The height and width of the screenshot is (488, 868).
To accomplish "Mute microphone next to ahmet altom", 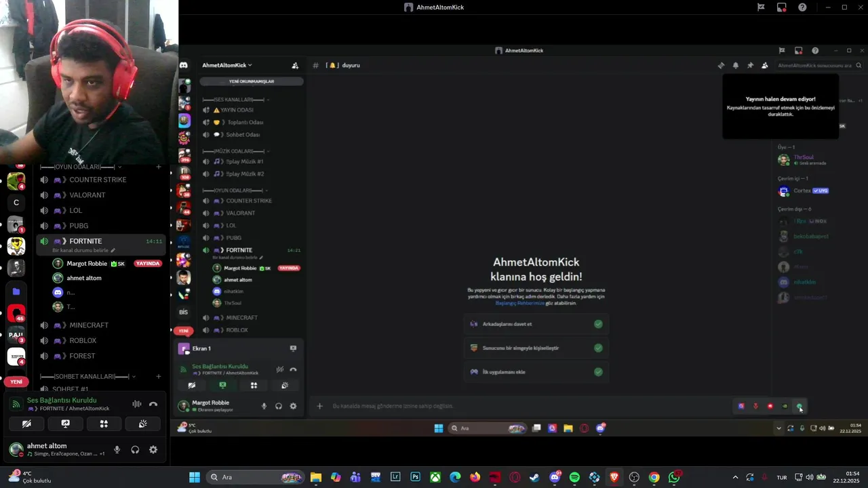I will pos(117,449).
